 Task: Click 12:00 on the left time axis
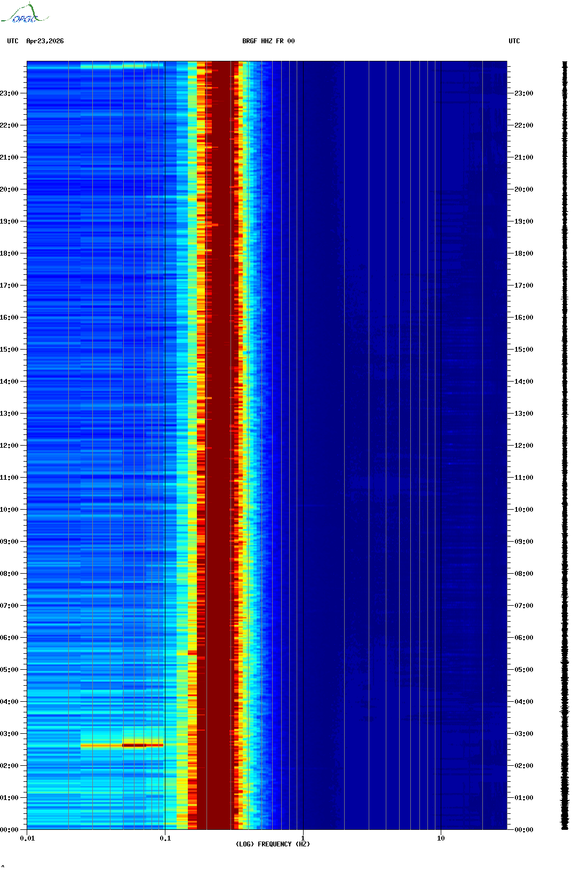pos(9,446)
